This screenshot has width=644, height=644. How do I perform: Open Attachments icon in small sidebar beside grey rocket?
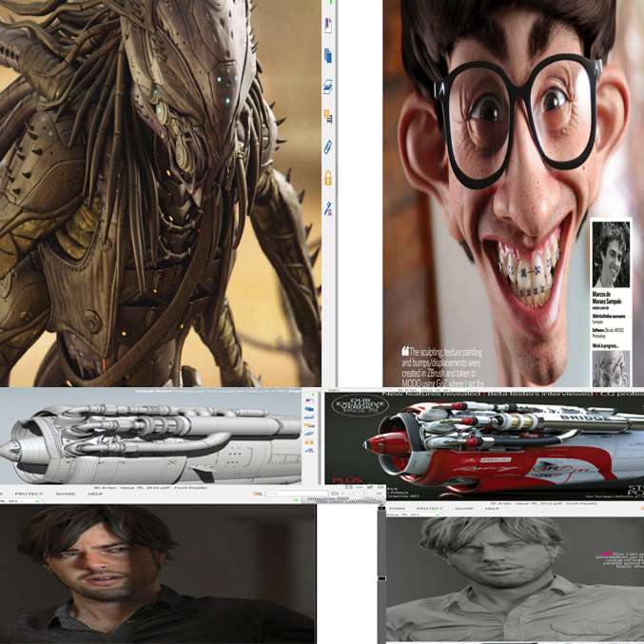tap(309, 434)
